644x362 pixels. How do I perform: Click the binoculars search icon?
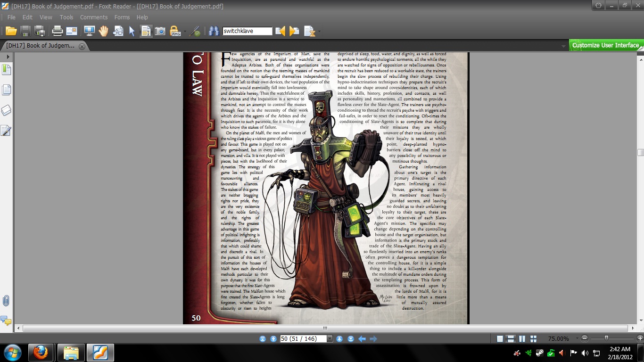click(x=214, y=31)
